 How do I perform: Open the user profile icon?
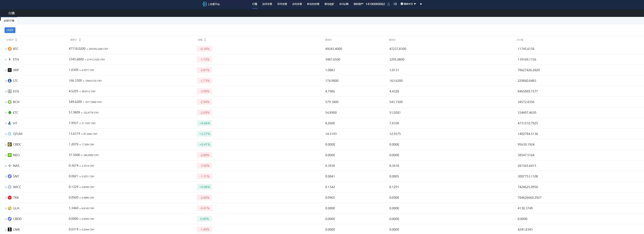pyautogui.click(x=388, y=4)
